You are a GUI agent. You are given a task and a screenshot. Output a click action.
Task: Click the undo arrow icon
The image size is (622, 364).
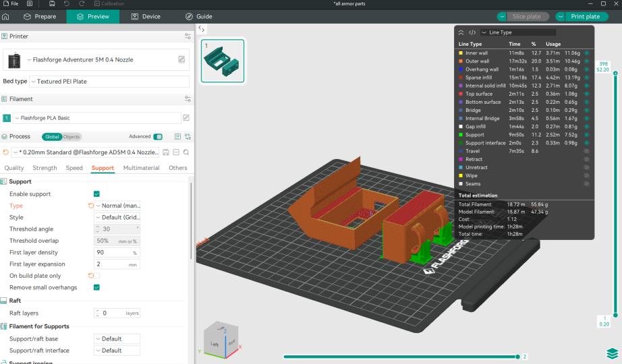coord(66,3)
